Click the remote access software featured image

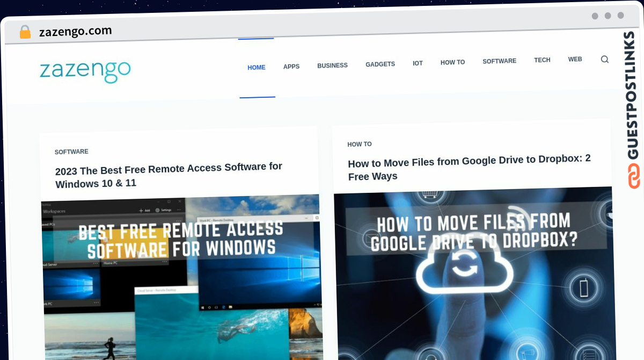click(x=181, y=277)
